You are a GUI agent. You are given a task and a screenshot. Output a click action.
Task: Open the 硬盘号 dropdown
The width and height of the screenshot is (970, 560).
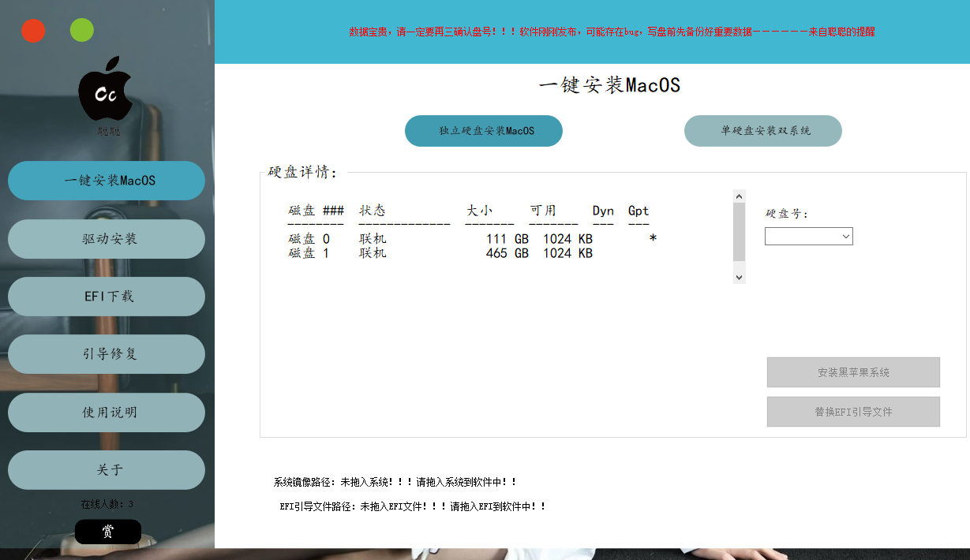(809, 236)
